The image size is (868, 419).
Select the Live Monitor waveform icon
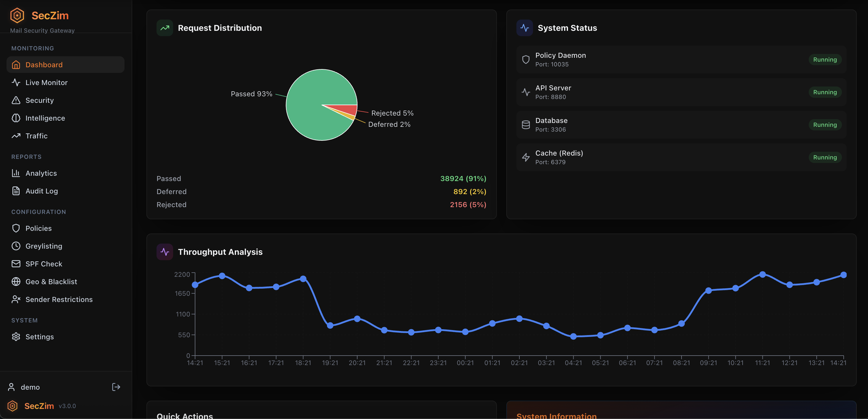16,82
